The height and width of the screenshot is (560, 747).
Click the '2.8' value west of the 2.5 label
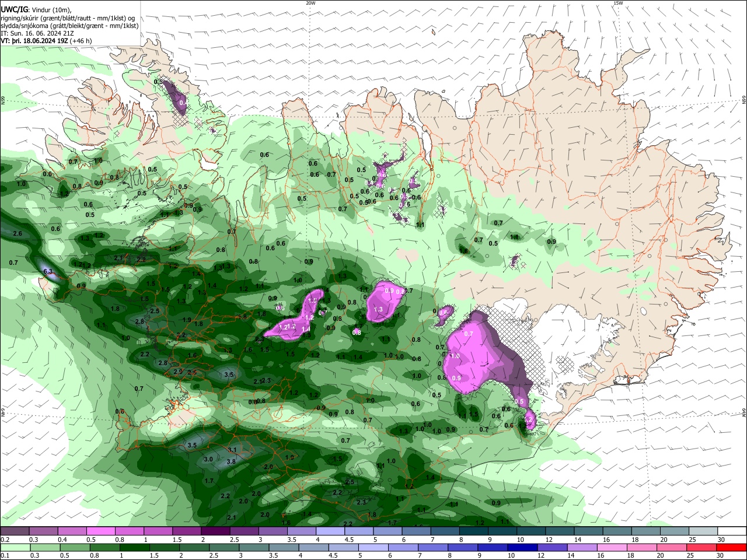[139, 321]
